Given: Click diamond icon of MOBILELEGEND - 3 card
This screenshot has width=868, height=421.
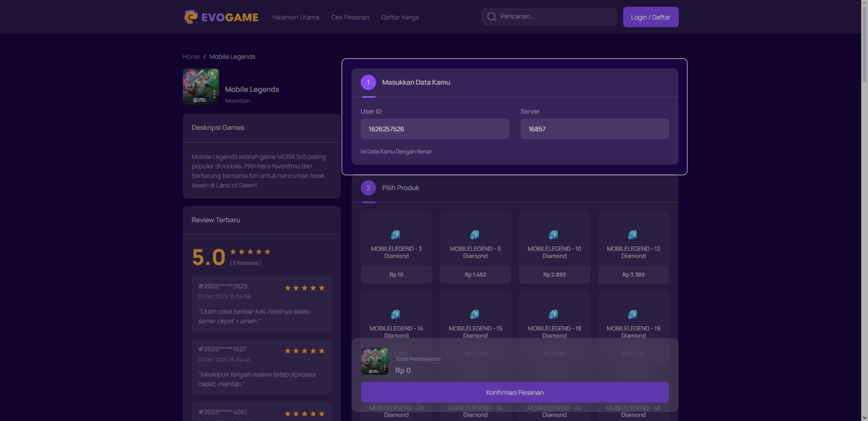Looking at the screenshot, I should tap(396, 234).
